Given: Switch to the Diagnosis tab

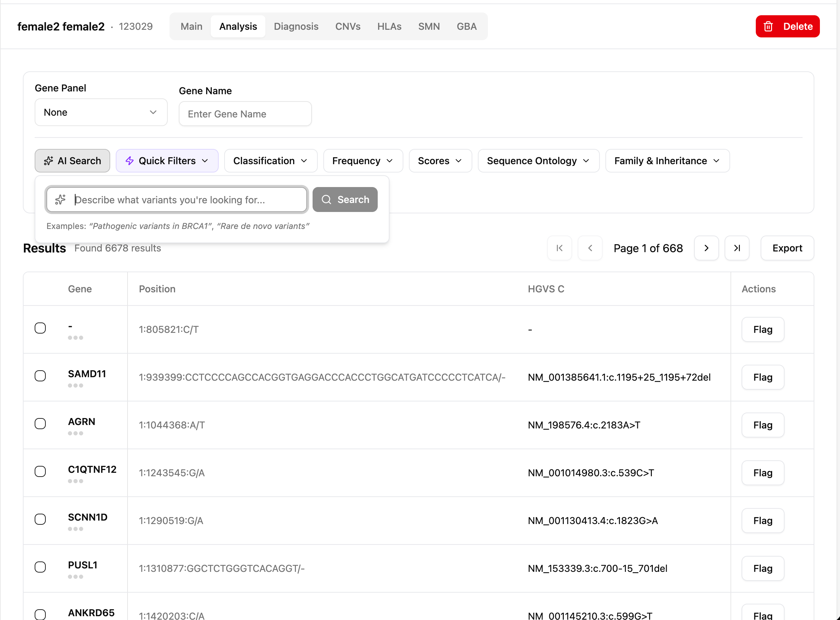Looking at the screenshot, I should coord(296,27).
